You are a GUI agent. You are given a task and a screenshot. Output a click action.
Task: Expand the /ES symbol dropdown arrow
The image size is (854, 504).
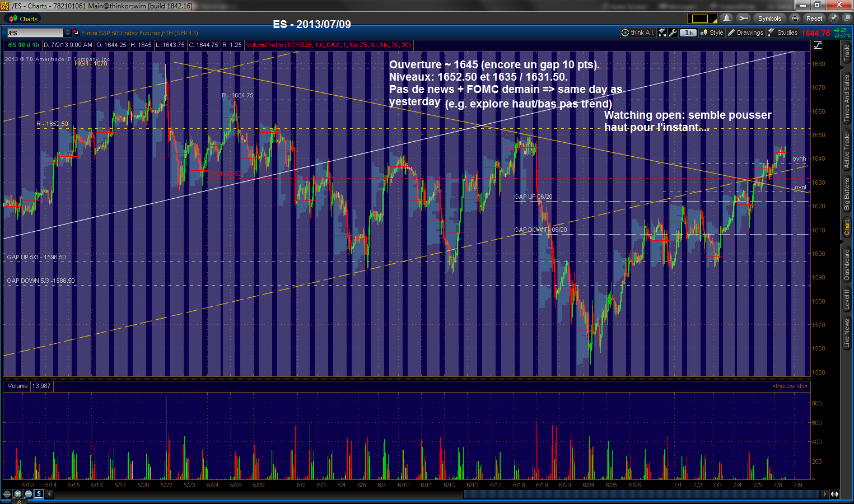click(x=68, y=33)
